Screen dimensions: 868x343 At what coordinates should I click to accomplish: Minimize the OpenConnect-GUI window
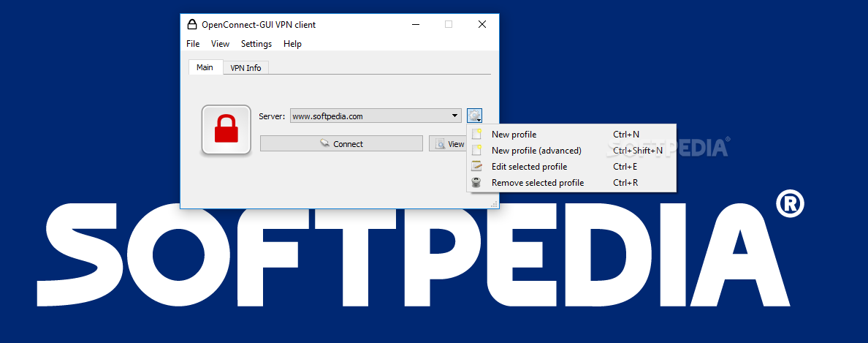pyautogui.click(x=414, y=24)
